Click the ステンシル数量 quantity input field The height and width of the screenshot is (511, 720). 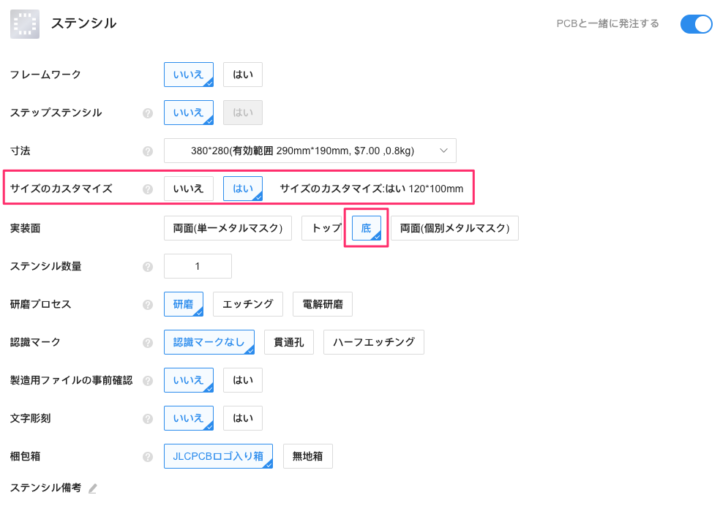pyautogui.click(x=197, y=266)
